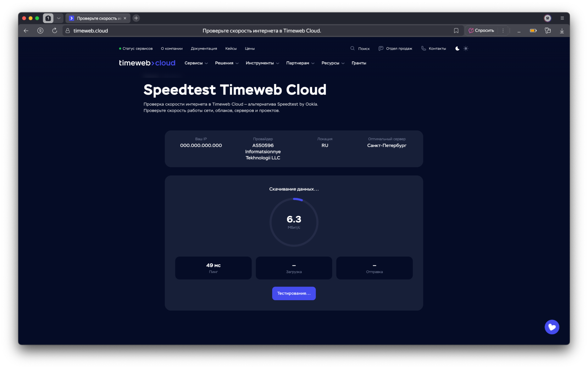The height and width of the screenshot is (369, 588).
Task: Close the Проверьте скорость tab
Action: pos(125,18)
